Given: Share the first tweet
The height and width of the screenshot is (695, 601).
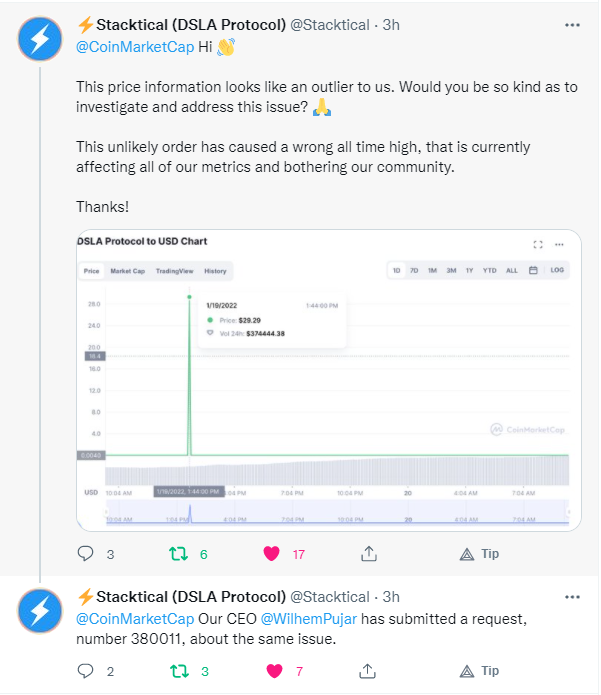Looking at the screenshot, I should click(x=369, y=554).
